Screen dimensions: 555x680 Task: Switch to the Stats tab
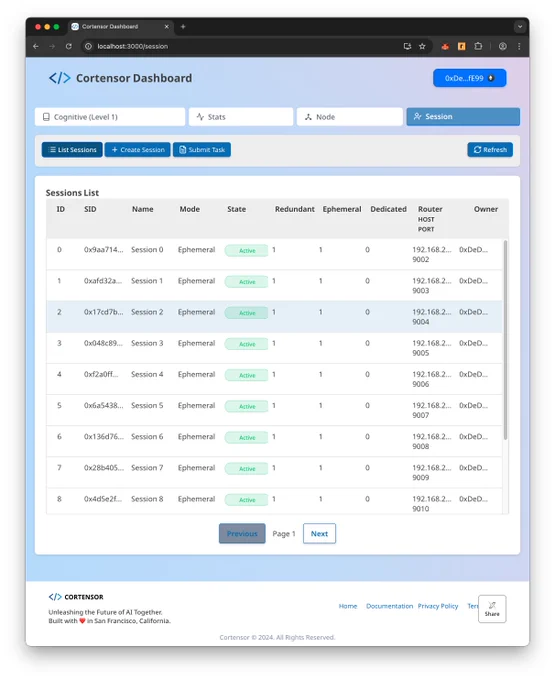coord(241,117)
